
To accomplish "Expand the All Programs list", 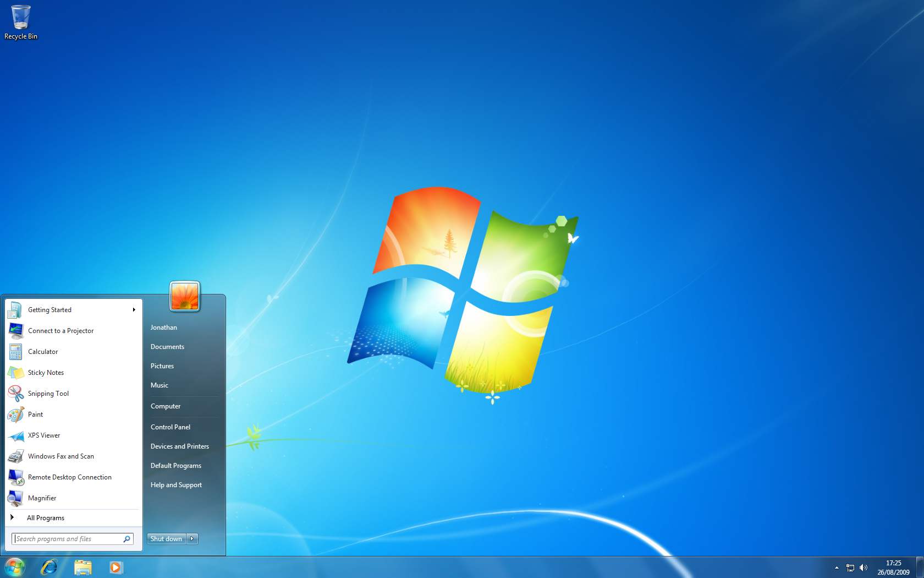I will [45, 518].
